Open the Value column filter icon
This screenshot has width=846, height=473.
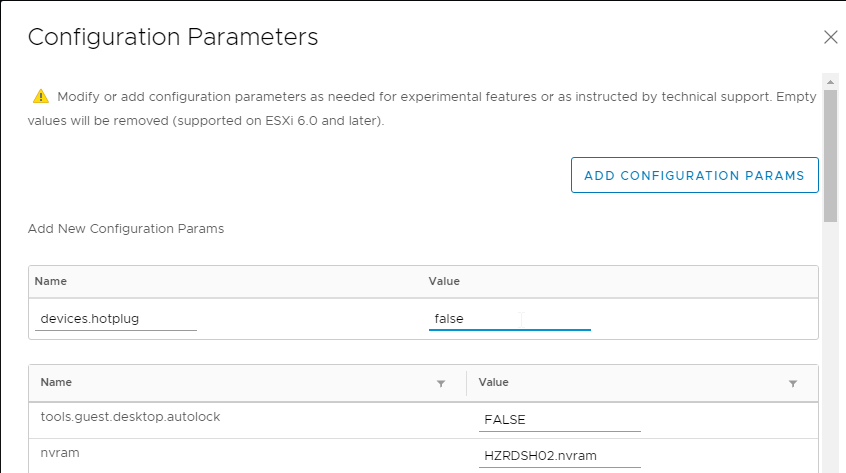pyautogui.click(x=793, y=383)
